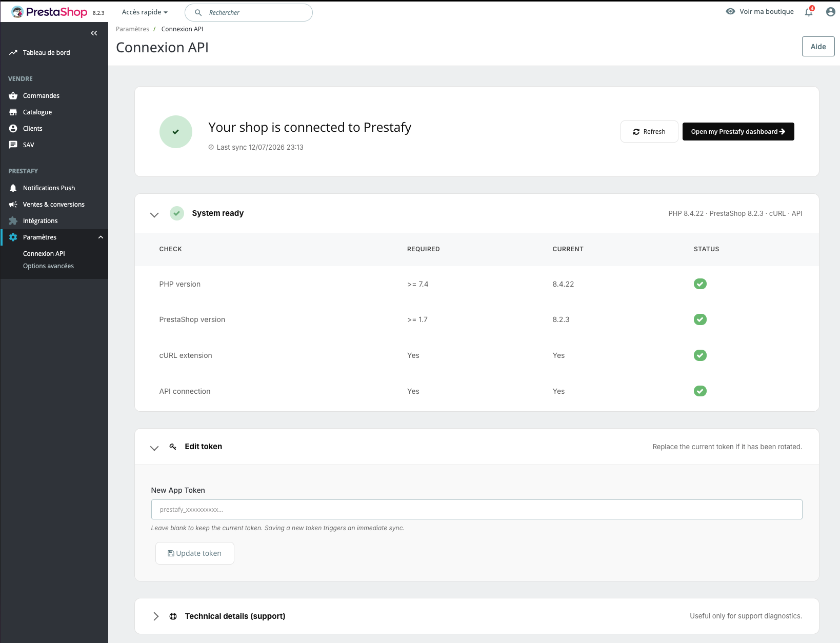Click the PrestaShop version status check icon

tap(700, 319)
